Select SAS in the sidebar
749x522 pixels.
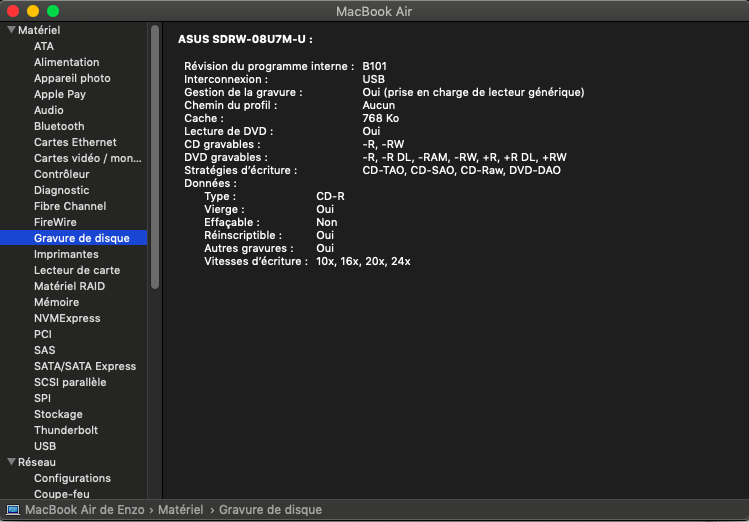point(44,350)
